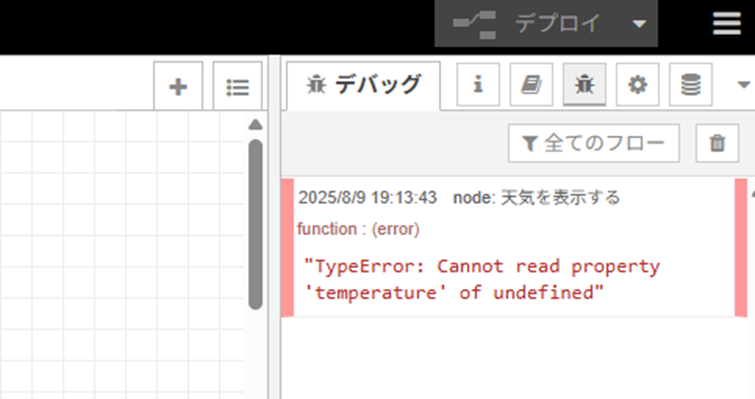Show the list of flows
The image size is (755, 399).
click(x=237, y=87)
